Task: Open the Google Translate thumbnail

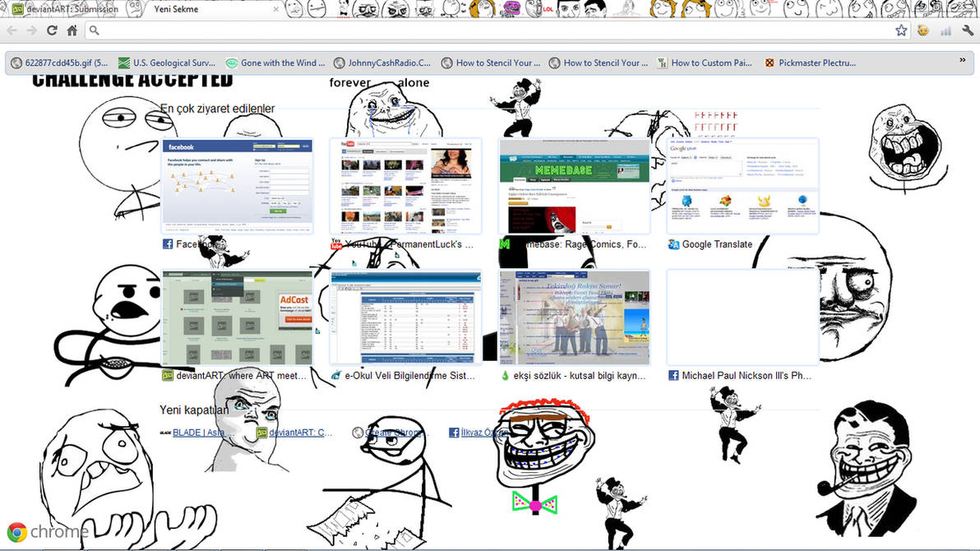Action: [x=742, y=186]
